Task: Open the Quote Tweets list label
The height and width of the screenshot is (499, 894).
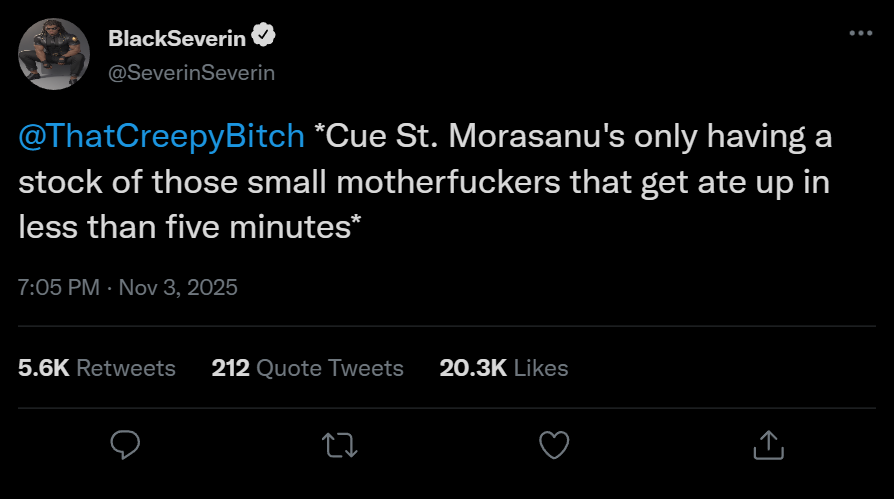Action: tap(330, 368)
